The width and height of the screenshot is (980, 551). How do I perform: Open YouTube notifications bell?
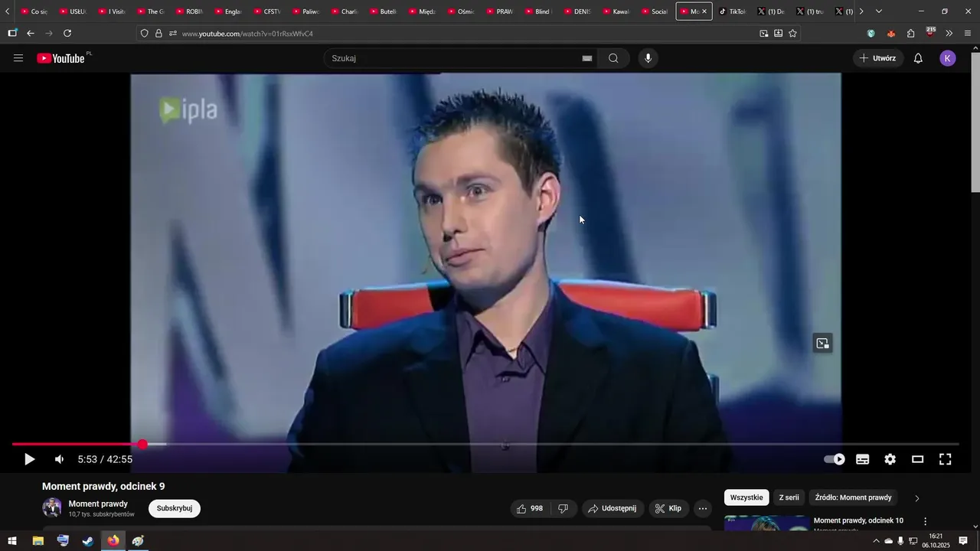tap(918, 58)
